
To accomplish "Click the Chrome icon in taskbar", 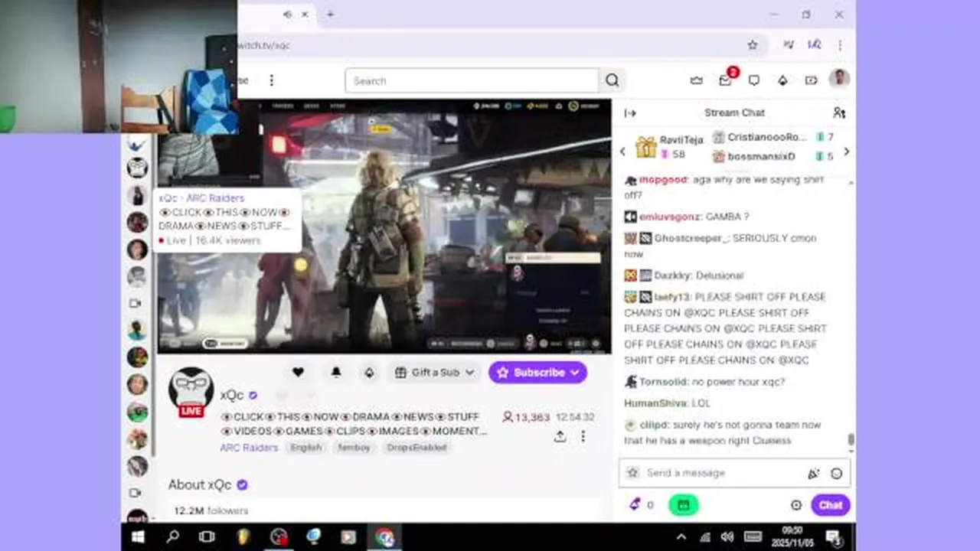I will point(384,537).
